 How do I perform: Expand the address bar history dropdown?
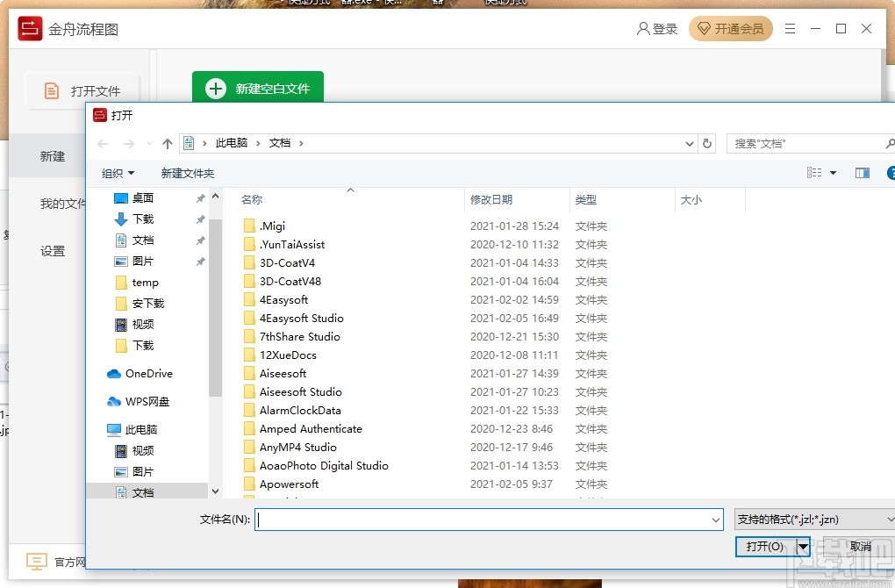click(690, 144)
